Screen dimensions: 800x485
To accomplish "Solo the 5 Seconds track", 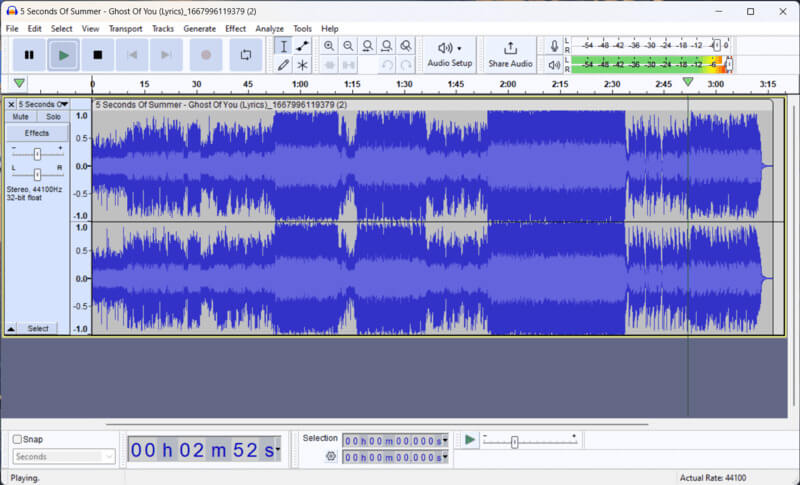I will pyautogui.click(x=53, y=117).
